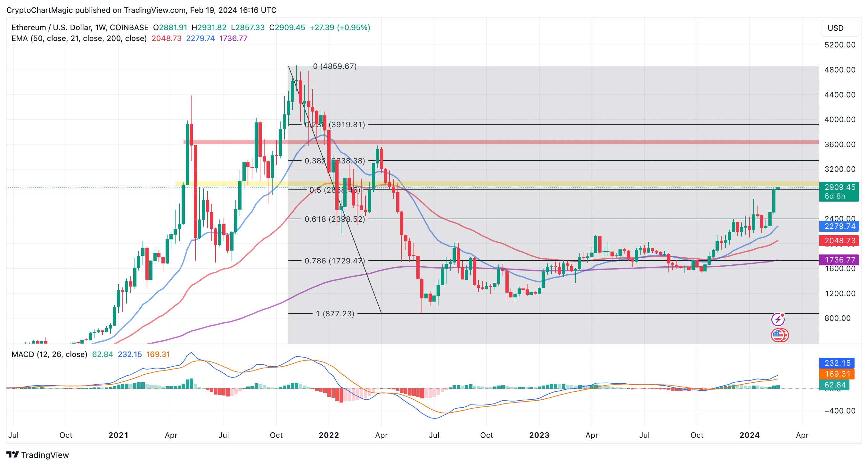Click the change value +27.39 (+0.95%)
The width and height of the screenshot is (868, 466).
click(x=340, y=27)
